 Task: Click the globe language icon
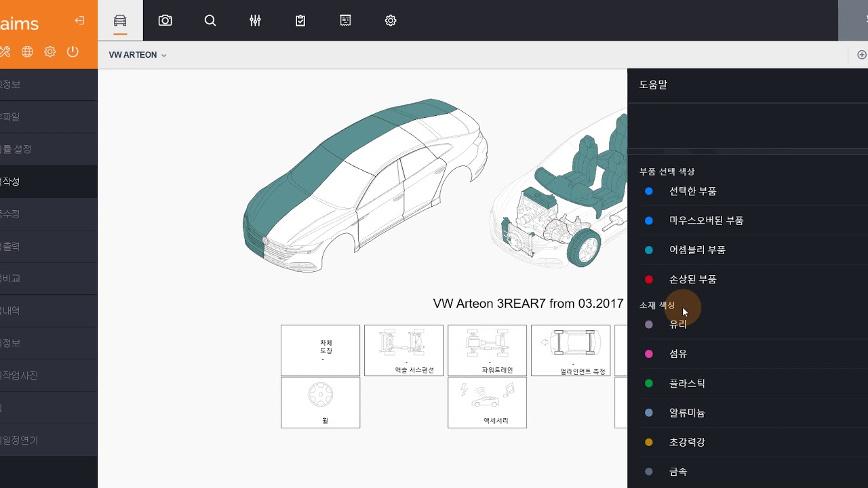[27, 52]
